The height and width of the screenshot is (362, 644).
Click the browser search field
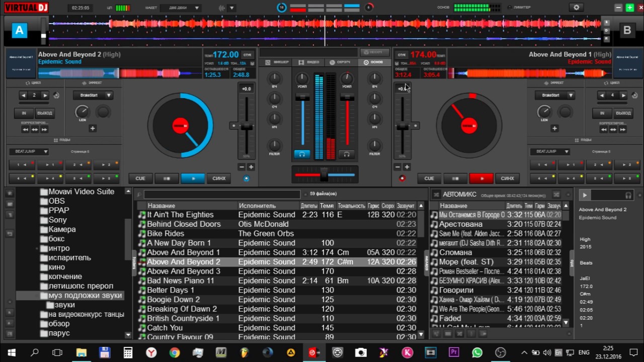click(222, 194)
